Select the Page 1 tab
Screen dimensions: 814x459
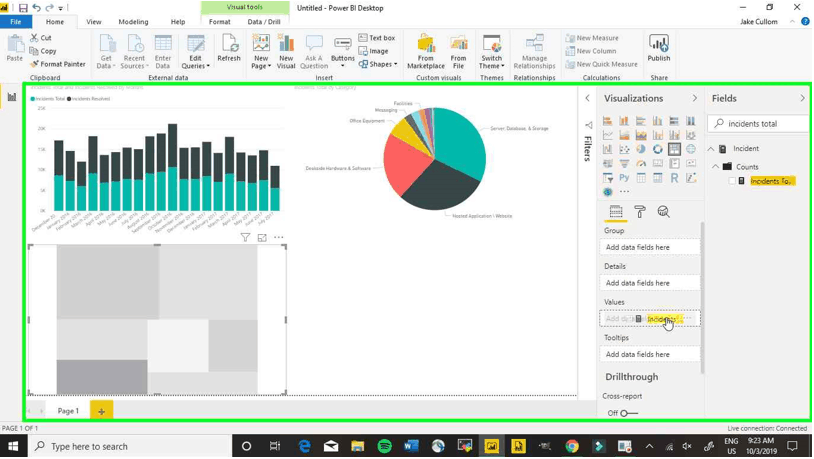pyautogui.click(x=68, y=411)
